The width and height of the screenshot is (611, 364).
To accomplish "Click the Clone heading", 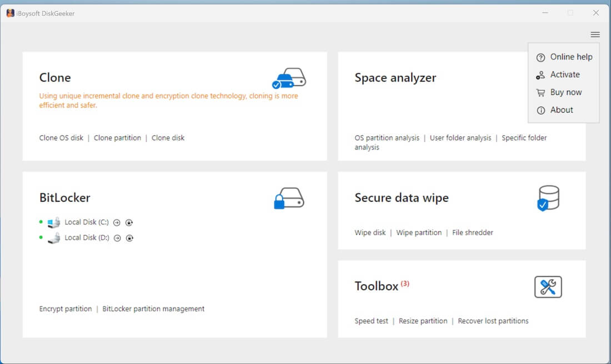I will pyautogui.click(x=55, y=78).
